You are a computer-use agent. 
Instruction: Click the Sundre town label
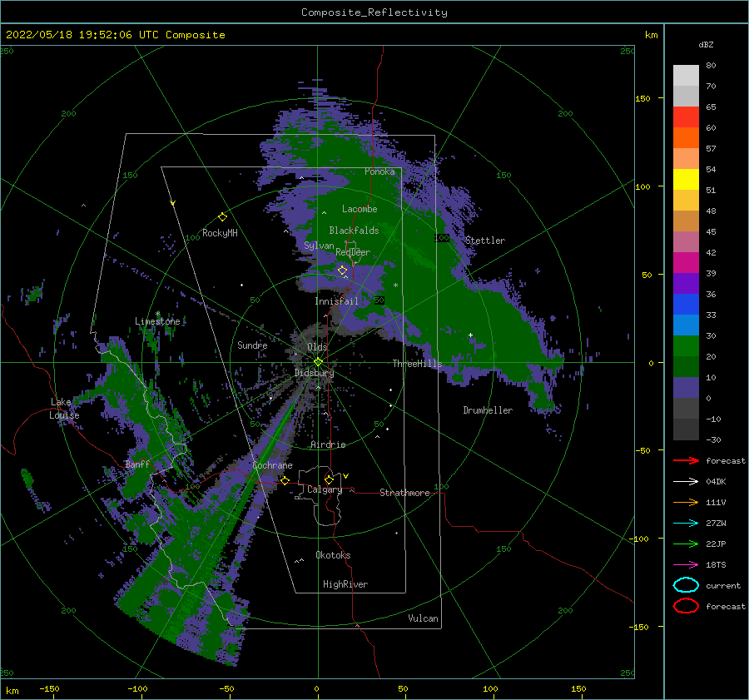tap(252, 345)
